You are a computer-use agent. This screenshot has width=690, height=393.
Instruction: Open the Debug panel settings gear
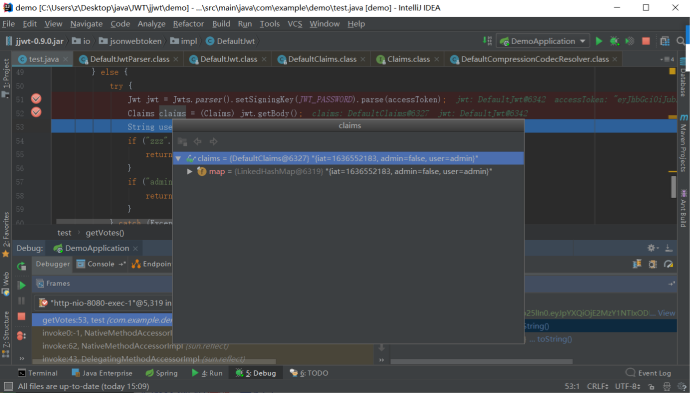click(x=652, y=248)
